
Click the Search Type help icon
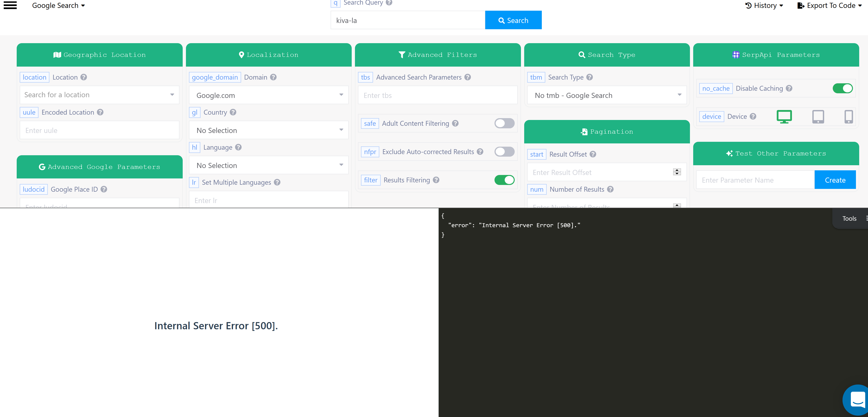[x=590, y=77]
